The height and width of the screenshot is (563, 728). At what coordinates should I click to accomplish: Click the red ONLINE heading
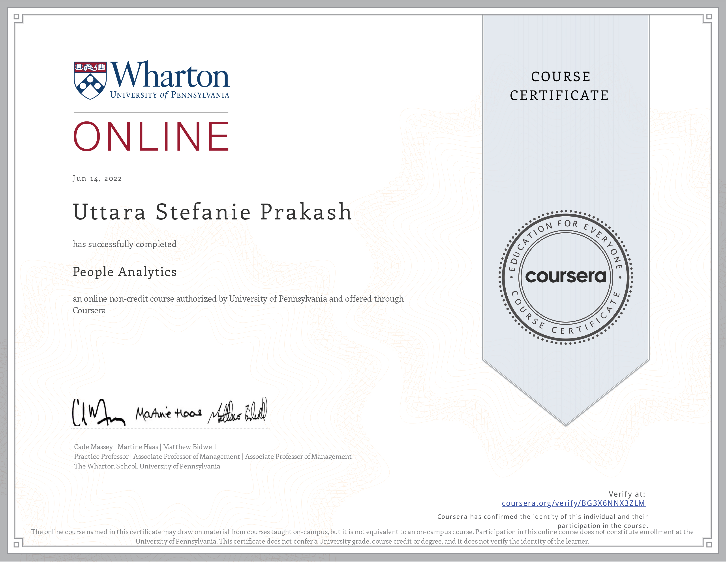(151, 137)
